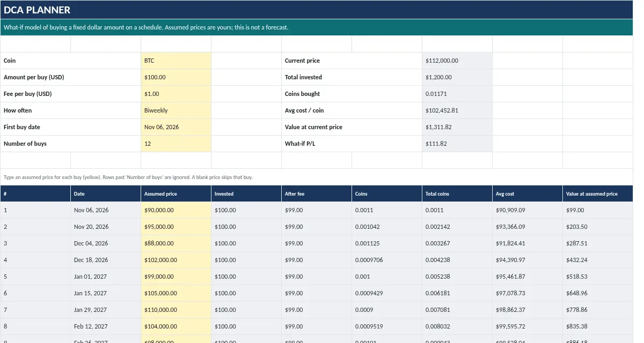Select the Avg cost cell $90,909.09
Viewport: 644px width, 343px height.
[528, 210]
